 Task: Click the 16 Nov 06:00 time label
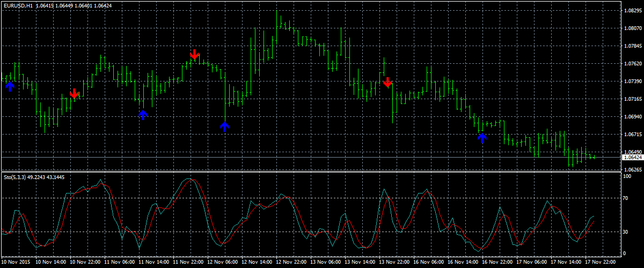pos(429,262)
